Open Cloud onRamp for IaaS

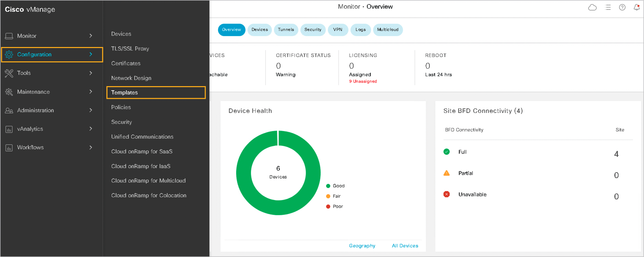pyautogui.click(x=141, y=166)
